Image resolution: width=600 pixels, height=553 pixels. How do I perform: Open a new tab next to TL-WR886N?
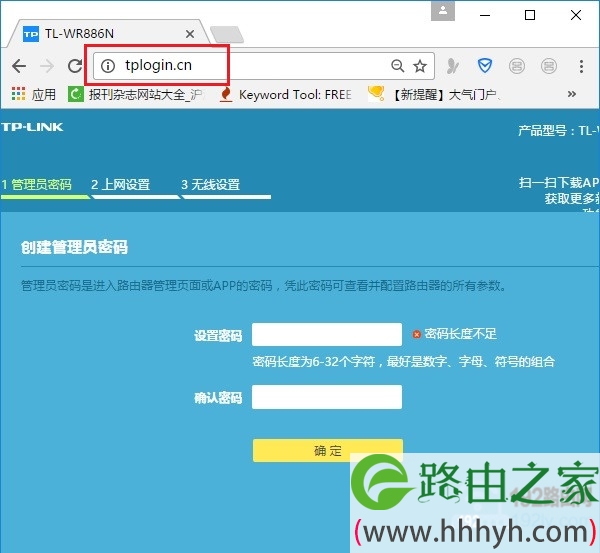click(227, 34)
